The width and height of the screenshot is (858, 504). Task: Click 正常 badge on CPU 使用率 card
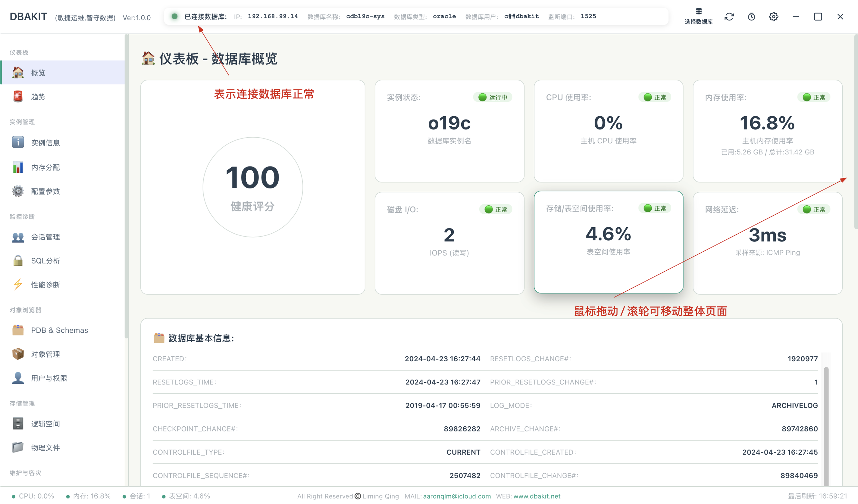point(654,97)
